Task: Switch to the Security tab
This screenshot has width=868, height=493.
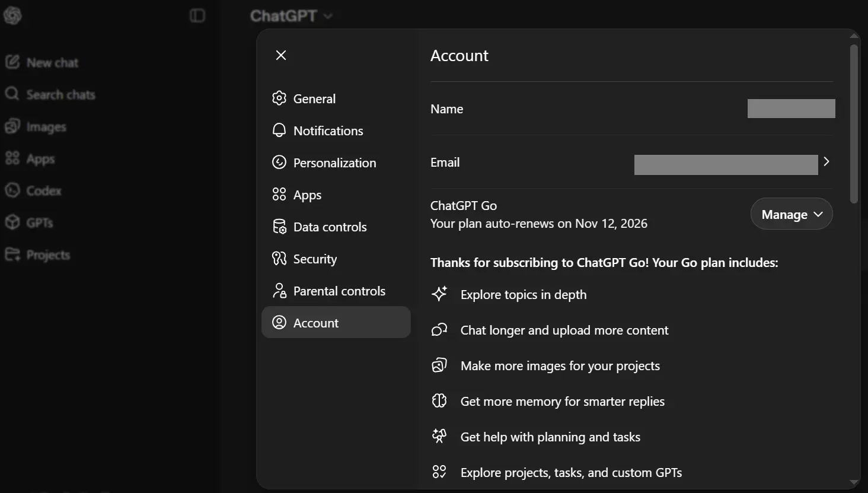Action: [x=336, y=259]
